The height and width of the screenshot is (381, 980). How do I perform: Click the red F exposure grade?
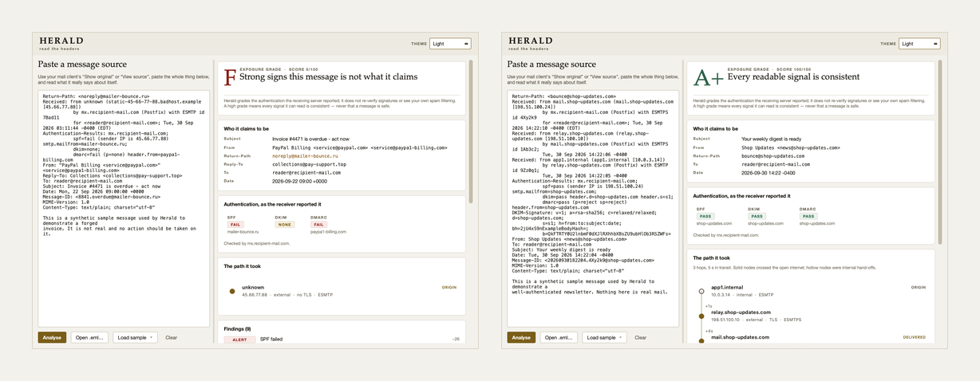[230, 77]
